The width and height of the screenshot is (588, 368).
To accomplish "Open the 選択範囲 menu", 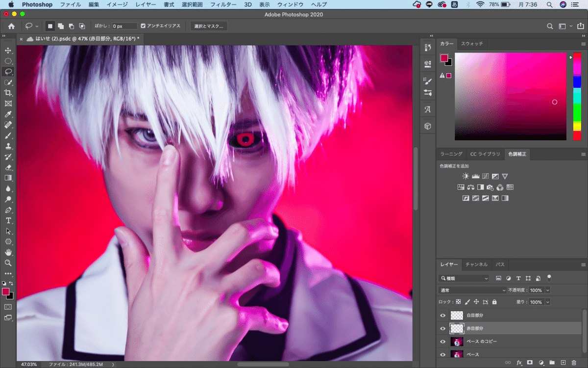I will (192, 4).
